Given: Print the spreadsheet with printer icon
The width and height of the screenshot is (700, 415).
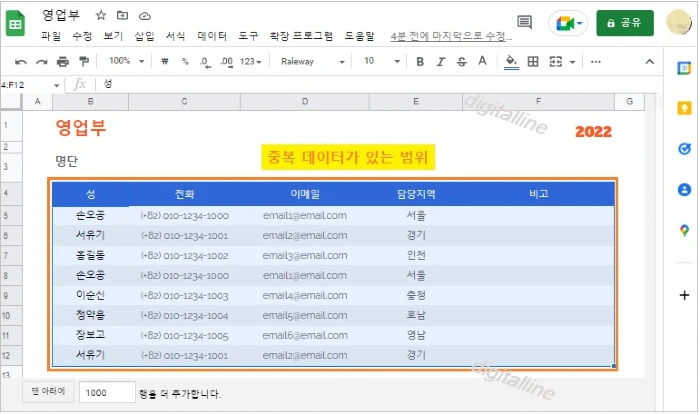Looking at the screenshot, I should tap(62, 62).
